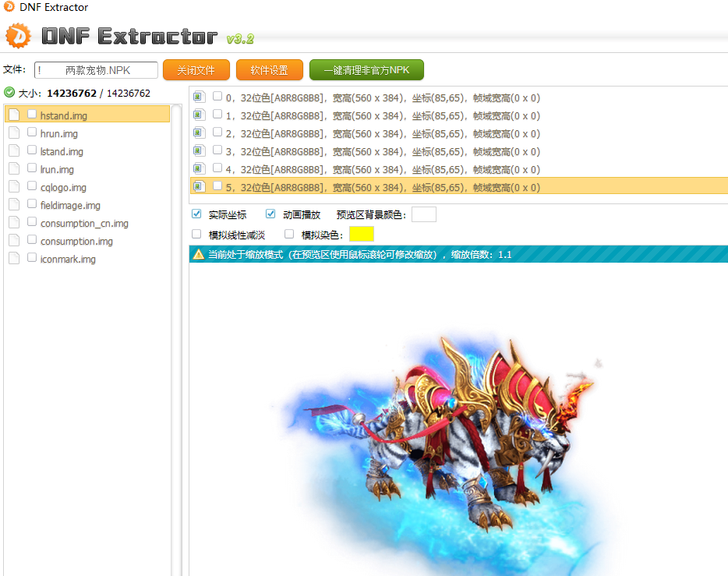Enable the 模拟染色 option
728x576 pixels.
(x=289, y=234)
